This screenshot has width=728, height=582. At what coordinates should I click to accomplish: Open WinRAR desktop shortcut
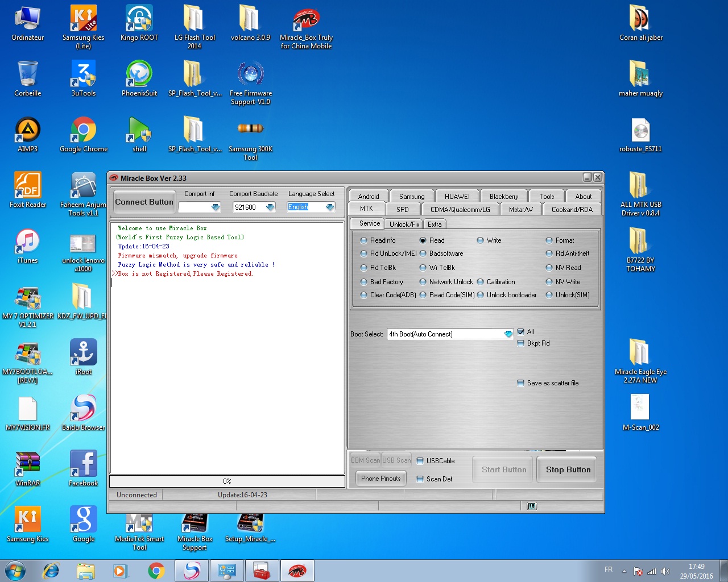[x=28, y=468]
